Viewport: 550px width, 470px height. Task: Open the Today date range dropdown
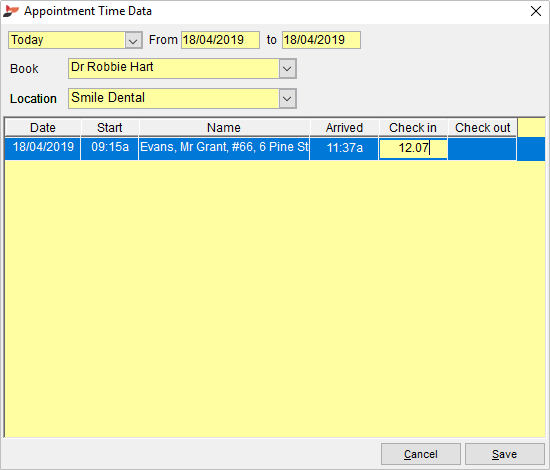tap(133, 40)
